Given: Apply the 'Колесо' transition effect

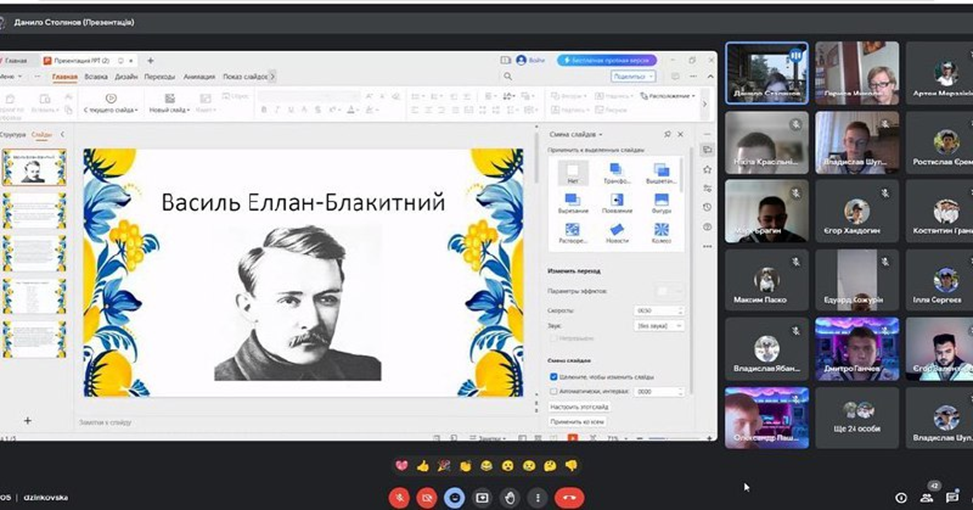Looking at the screenshot, I should 661,233.
